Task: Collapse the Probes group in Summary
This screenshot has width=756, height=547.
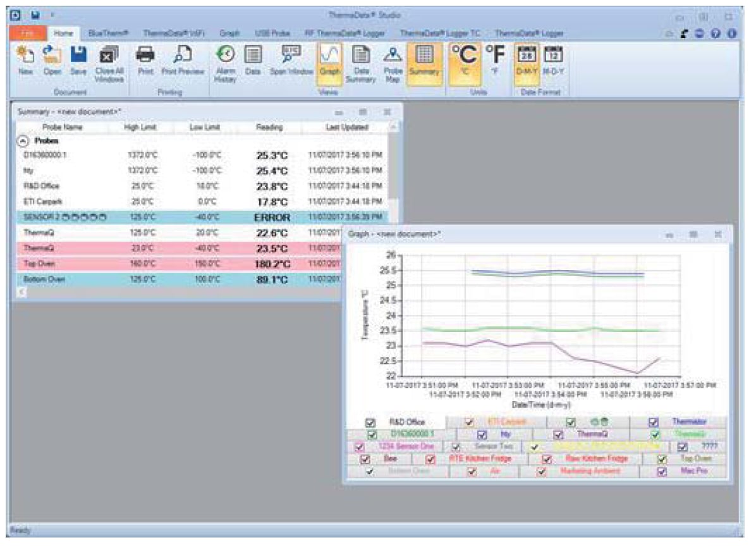Action: (22, 140)
